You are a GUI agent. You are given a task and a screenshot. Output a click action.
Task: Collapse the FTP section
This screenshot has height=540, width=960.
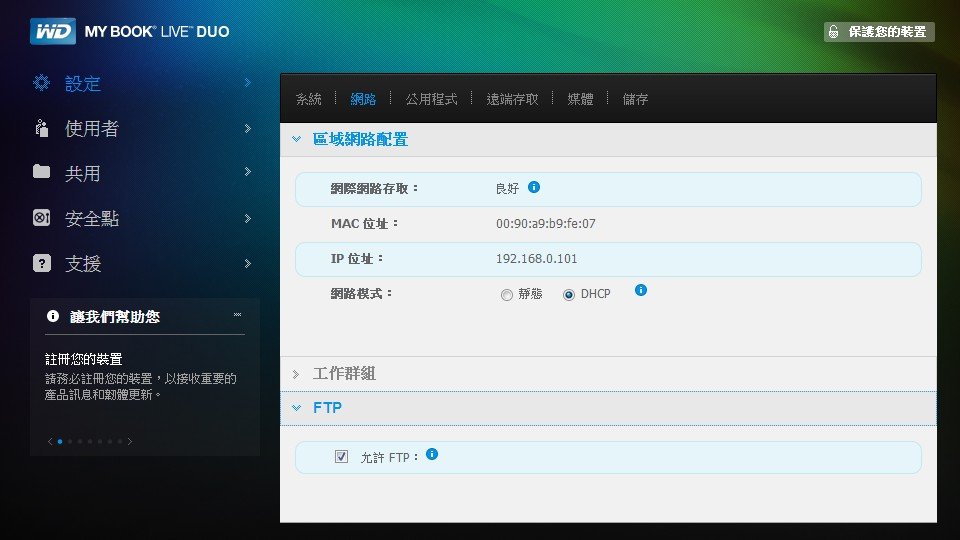click(x=296, y=408)
